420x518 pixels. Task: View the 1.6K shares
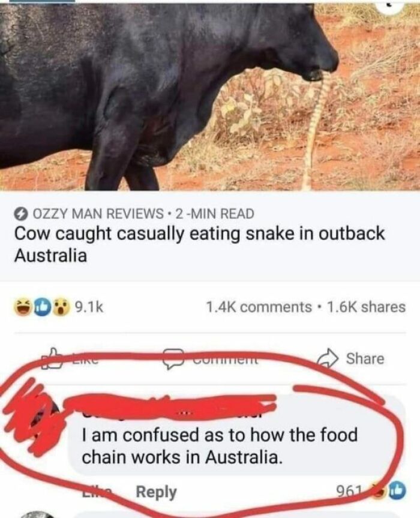366,307
